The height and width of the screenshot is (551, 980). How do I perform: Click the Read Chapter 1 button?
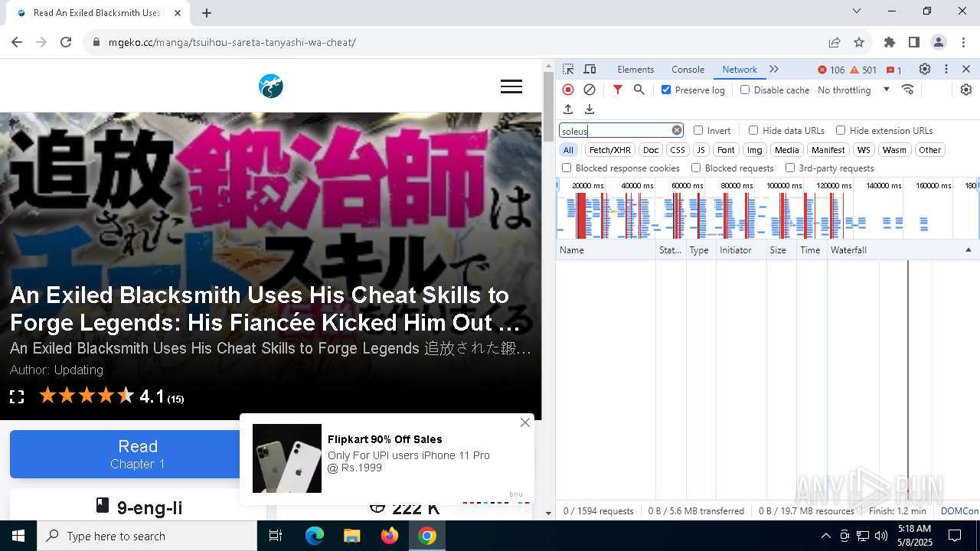(x=138, y=454)
